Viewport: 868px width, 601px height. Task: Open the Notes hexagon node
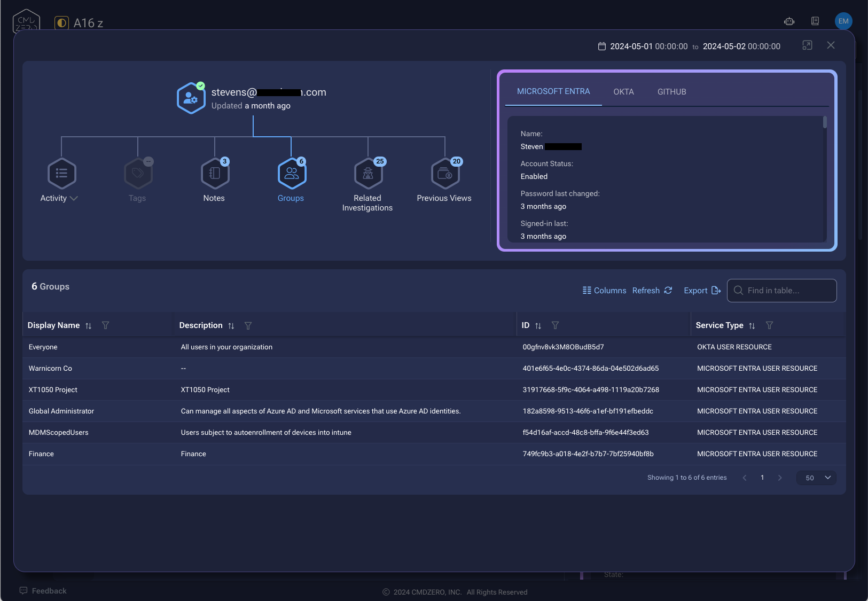tap(215, 173)
